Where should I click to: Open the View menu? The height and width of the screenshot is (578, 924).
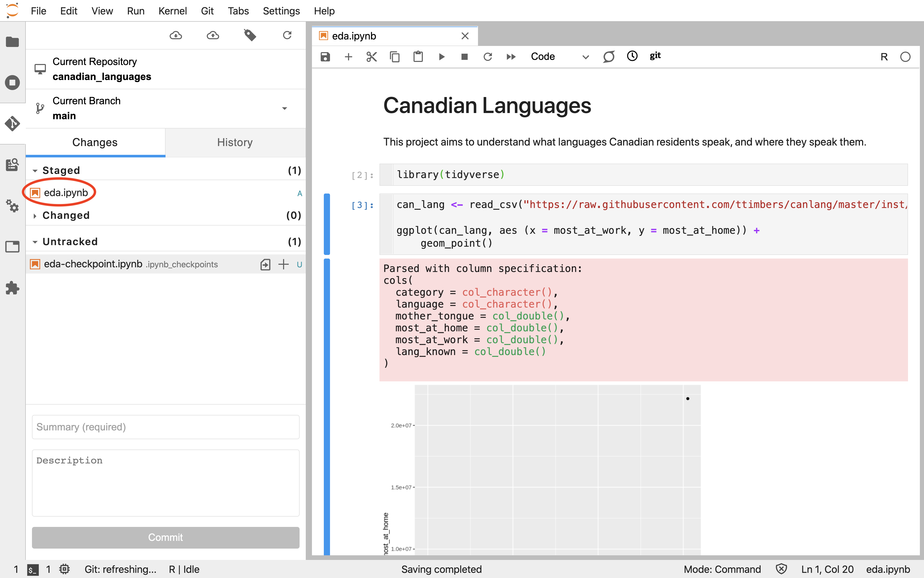pyautogui.click(x=102, y=11)
